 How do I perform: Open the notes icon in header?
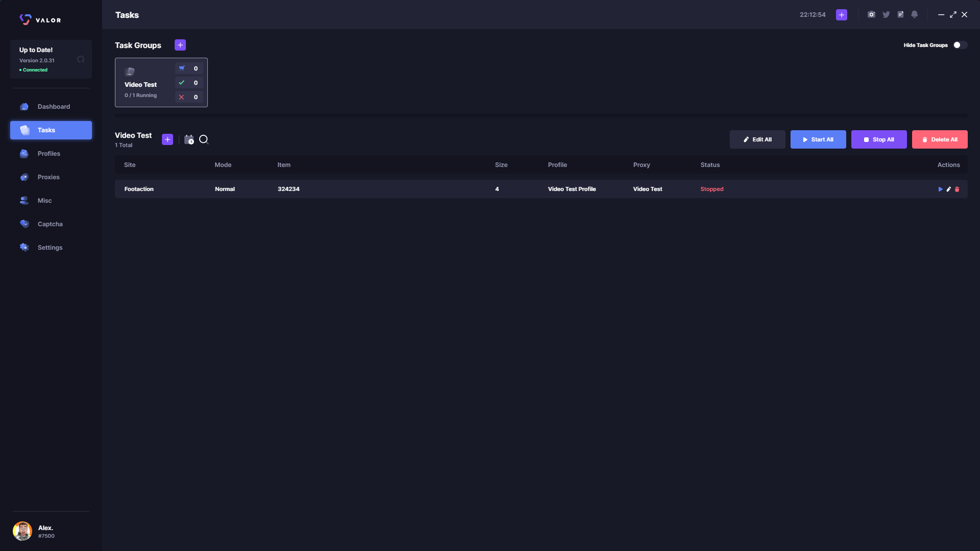900,15
